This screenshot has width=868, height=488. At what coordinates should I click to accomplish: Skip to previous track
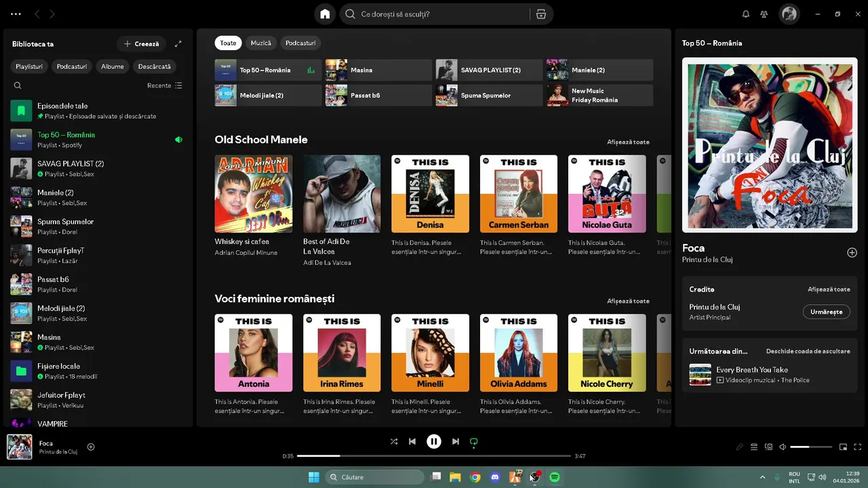coord(412,441)
